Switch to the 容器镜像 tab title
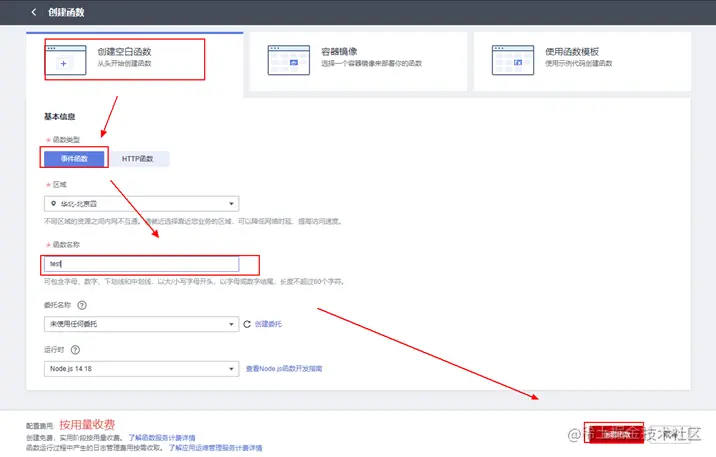 tap(339, 52)
